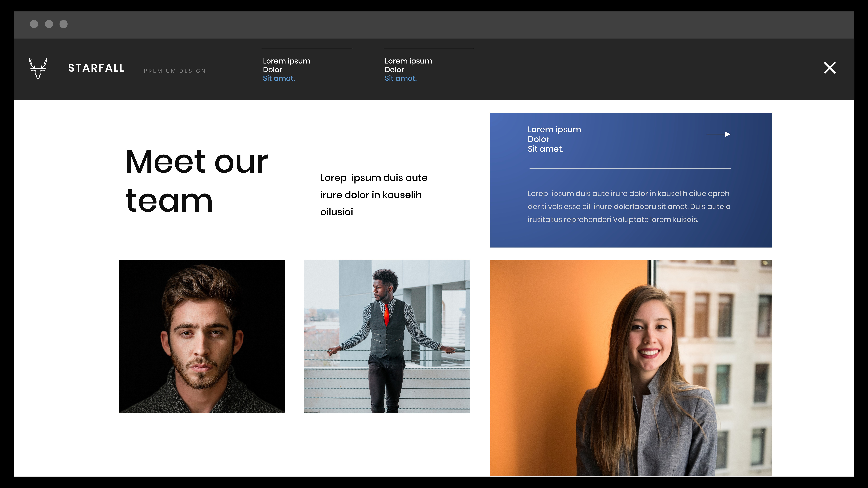Click the third gray window control dot
This screenshot has width=868, height=488.
pyautogui.click(x=64, y=24)
